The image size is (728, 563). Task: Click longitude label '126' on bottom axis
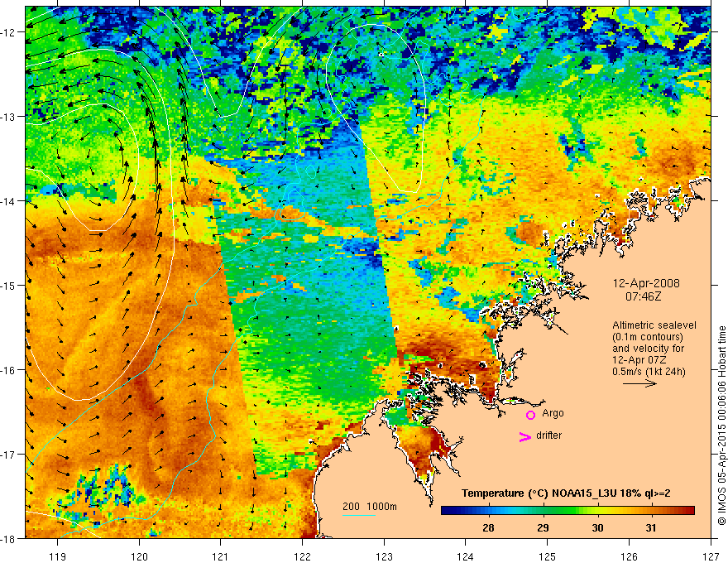(x=629, y=556)
